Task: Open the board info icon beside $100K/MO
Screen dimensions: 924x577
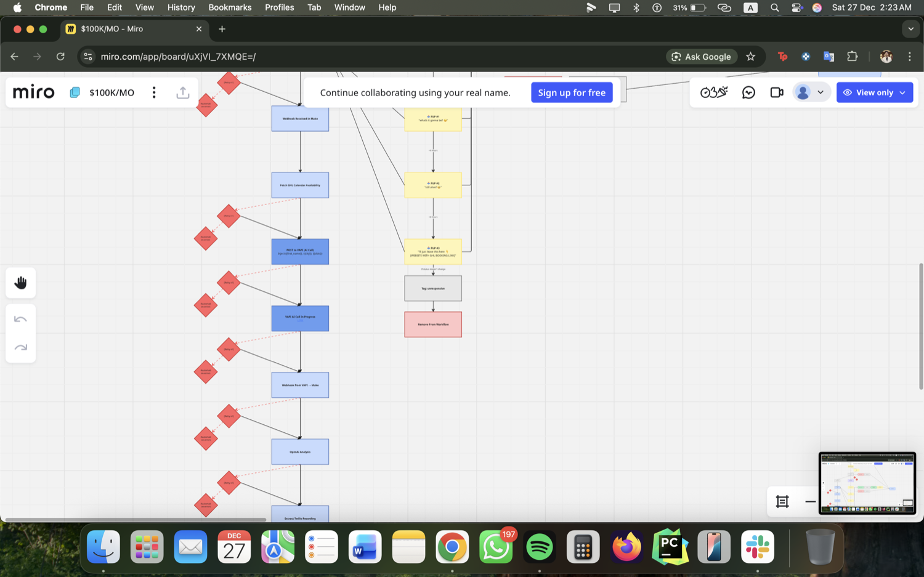Action: [75, 92]
